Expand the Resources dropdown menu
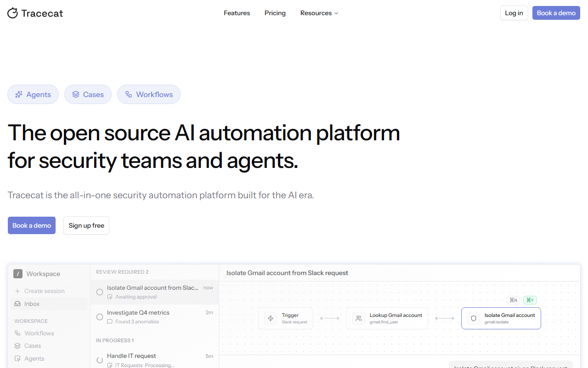This screenshot has height=368, width=588. 319,13
